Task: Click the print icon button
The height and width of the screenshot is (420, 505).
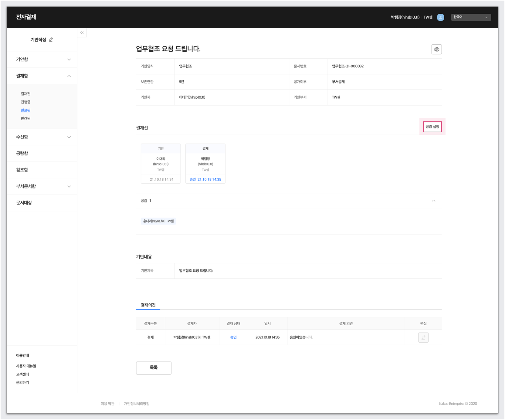Action: coord(436,49)
